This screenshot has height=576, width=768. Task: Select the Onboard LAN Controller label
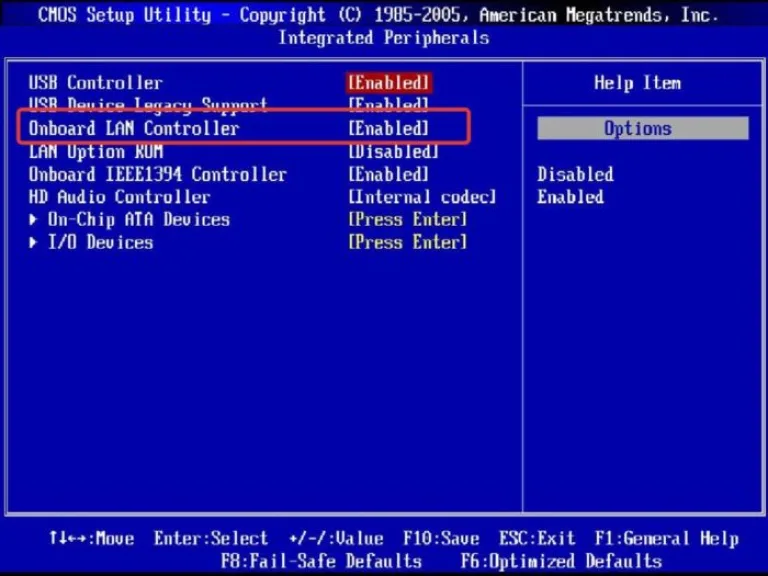tap(134, 128)
